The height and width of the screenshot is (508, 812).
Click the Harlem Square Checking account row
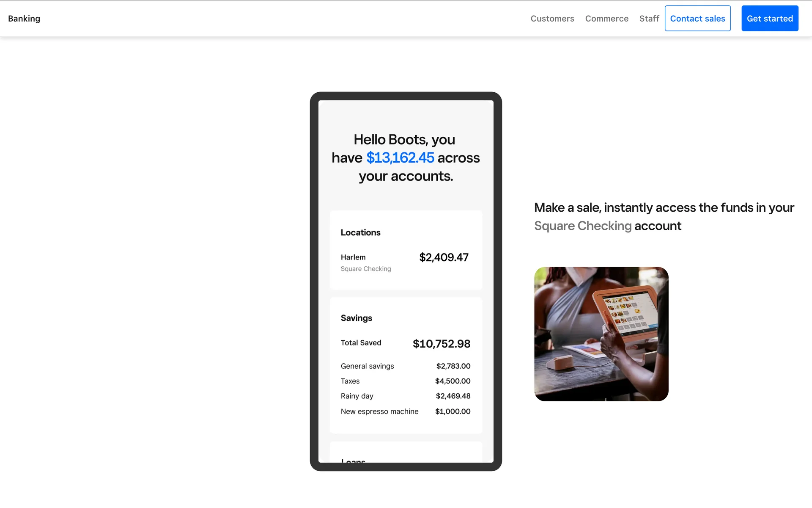click(x=366, y=262)
